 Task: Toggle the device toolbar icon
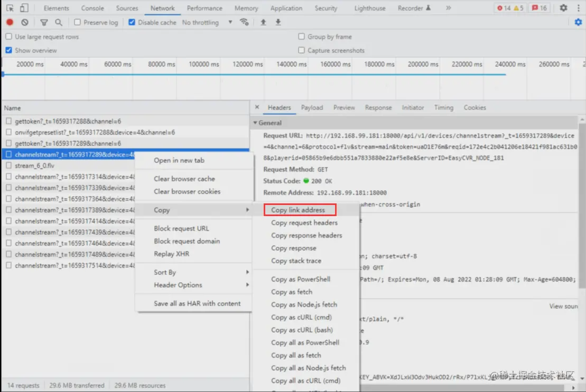24,8
